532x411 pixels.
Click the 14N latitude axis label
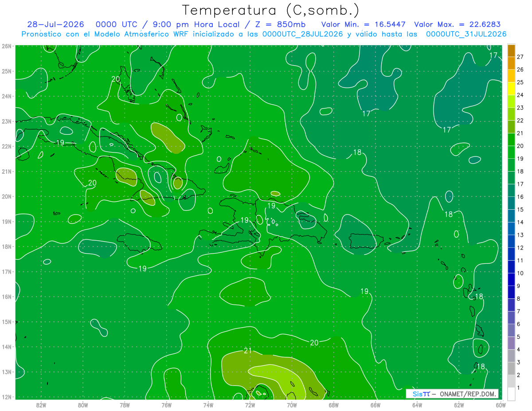click(6, 347)
